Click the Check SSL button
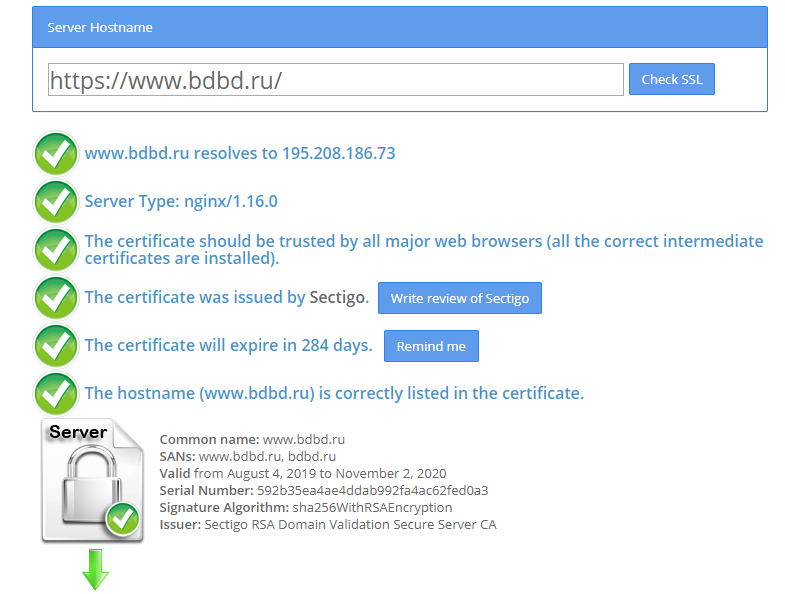 (671, 79)
